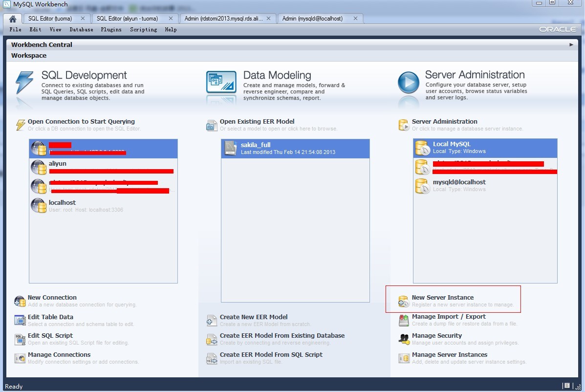Click Create EER Model From SQL Script

271,355
